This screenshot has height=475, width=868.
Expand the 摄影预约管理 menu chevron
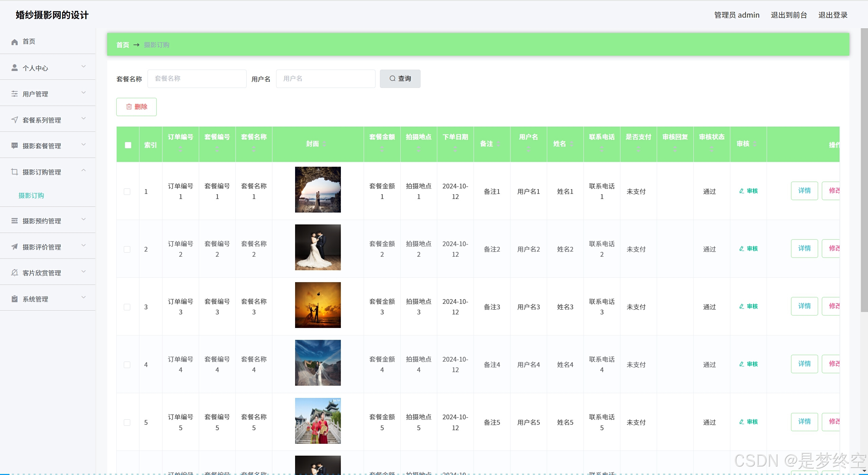pyautogui.click(x=83, y=220)
